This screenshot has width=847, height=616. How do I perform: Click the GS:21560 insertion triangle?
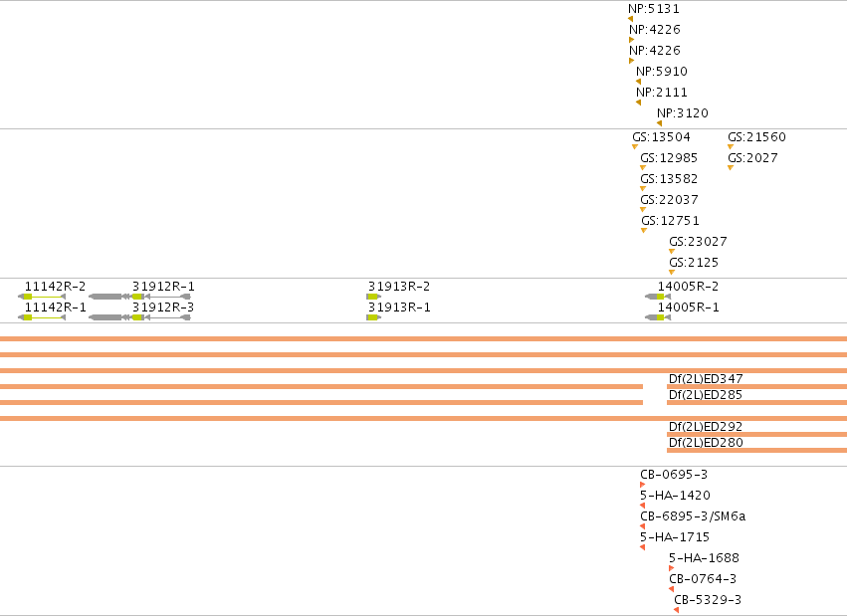pyautogui.click(x=731, y=147)
